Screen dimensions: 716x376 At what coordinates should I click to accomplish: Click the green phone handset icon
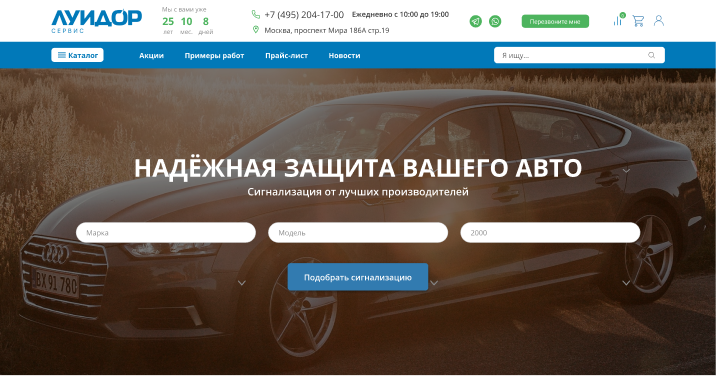pyautogui.click(x=256, y=15)
